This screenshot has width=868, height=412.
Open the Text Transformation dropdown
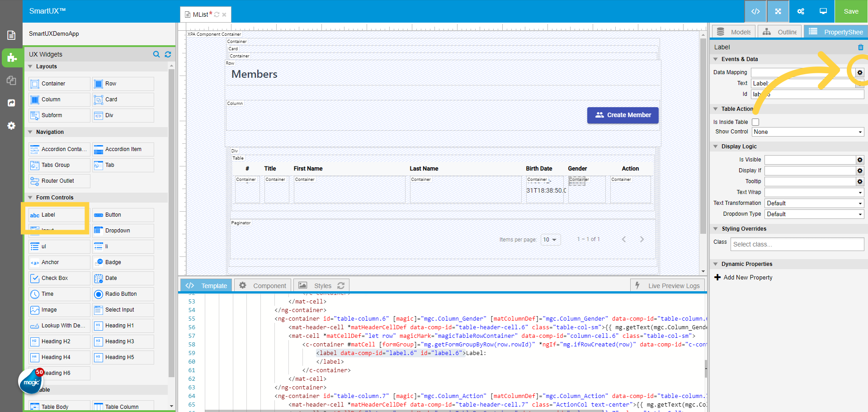814,203
